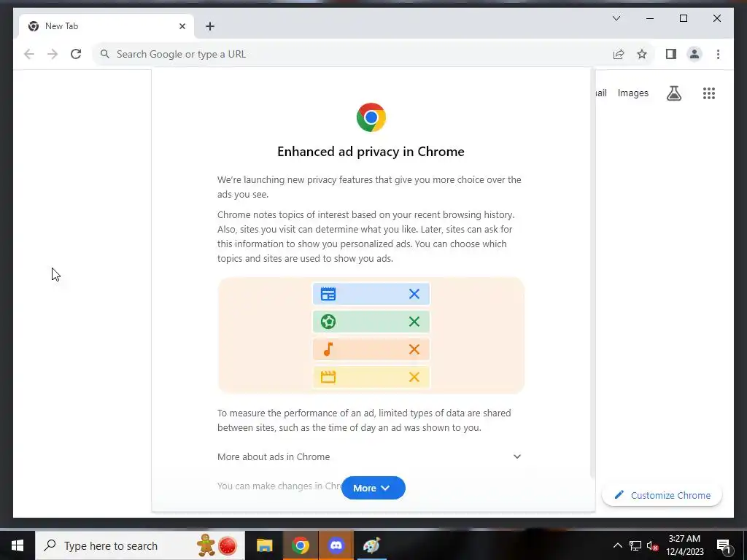This screenshot has width=747, height=560.
Task: Click the dialog's vertical scrollbar
Action: tap(592, 273)
